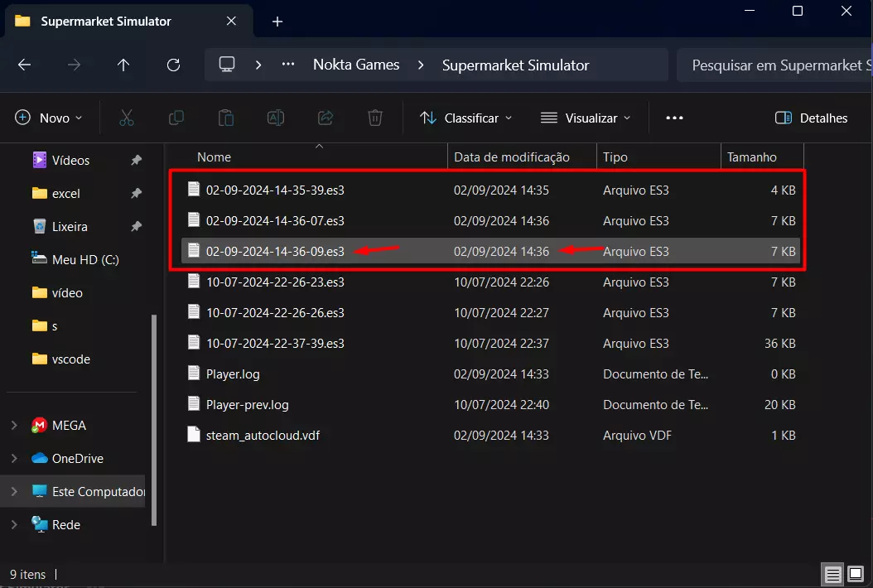Viewport: 873px width, 588px height.
Task: Open a new tab with plus button
Action: point(277,22)
